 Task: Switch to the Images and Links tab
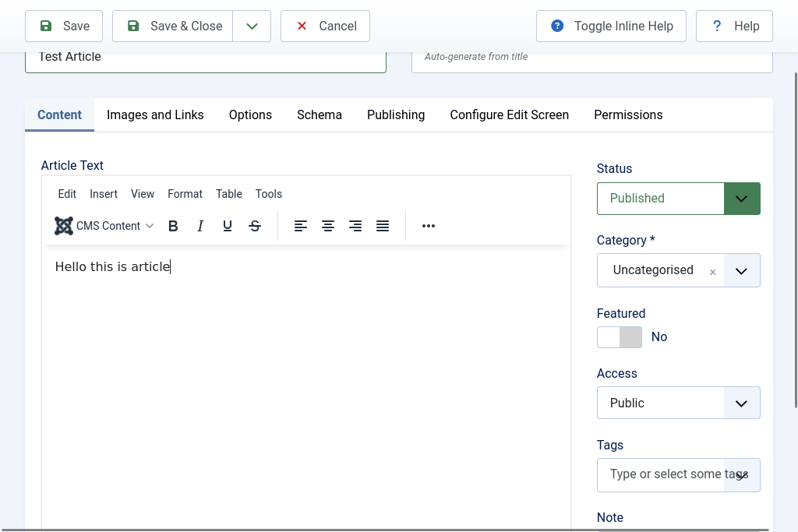[155, 115]
